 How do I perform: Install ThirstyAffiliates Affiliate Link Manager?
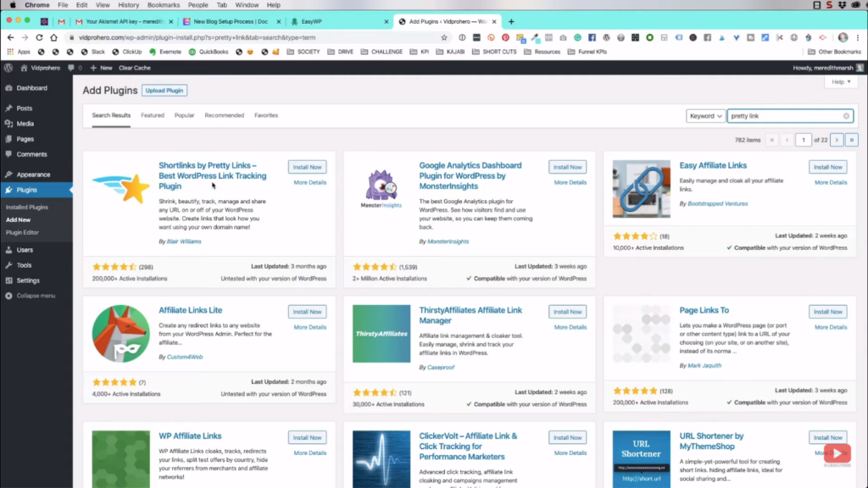point(567,312)
